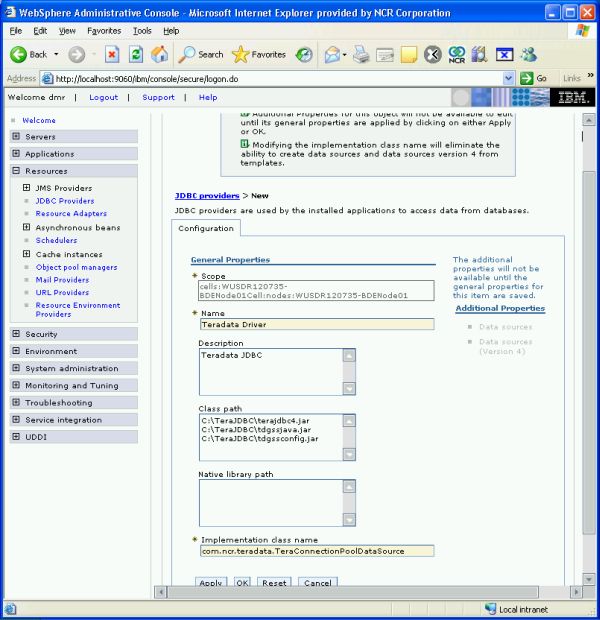Open JDBC Providers in the sidebar
This screenshot has height=620, width=600.
coord(65,201)
